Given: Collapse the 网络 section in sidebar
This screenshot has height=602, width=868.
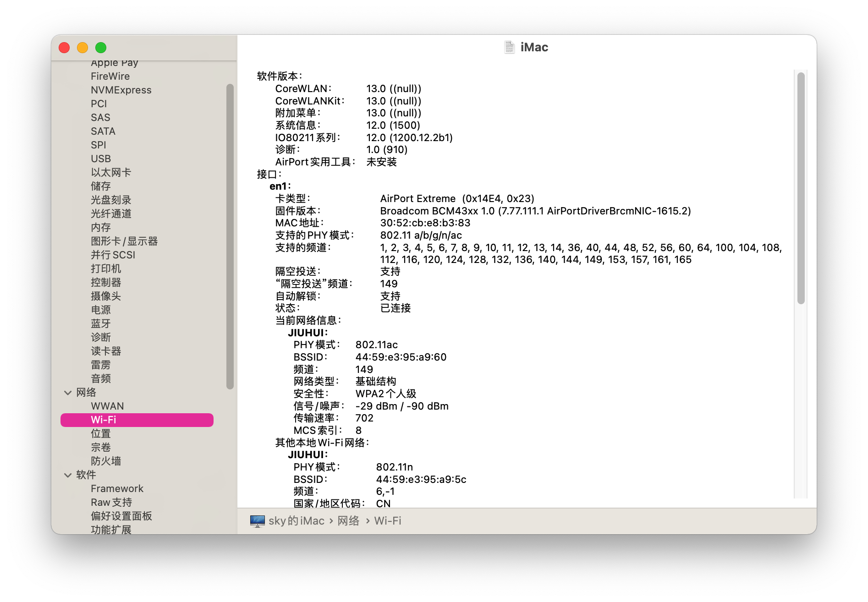Looking at the screenshot, I should pyautogui.click(x=68, y=393).
